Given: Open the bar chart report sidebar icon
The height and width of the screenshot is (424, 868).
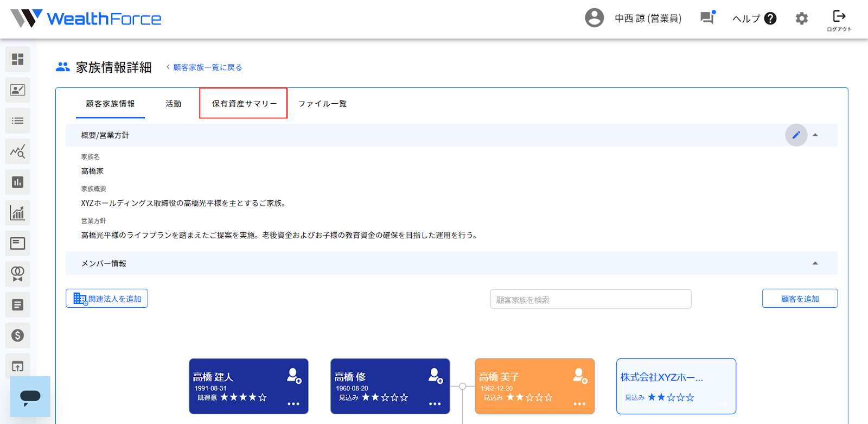Looking at the screenshot, I should pos(17,182).
